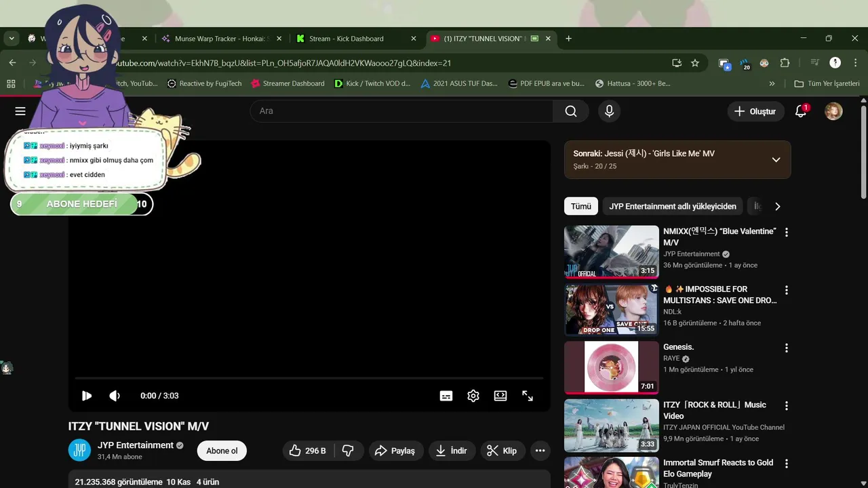Dislike the video

348,451
